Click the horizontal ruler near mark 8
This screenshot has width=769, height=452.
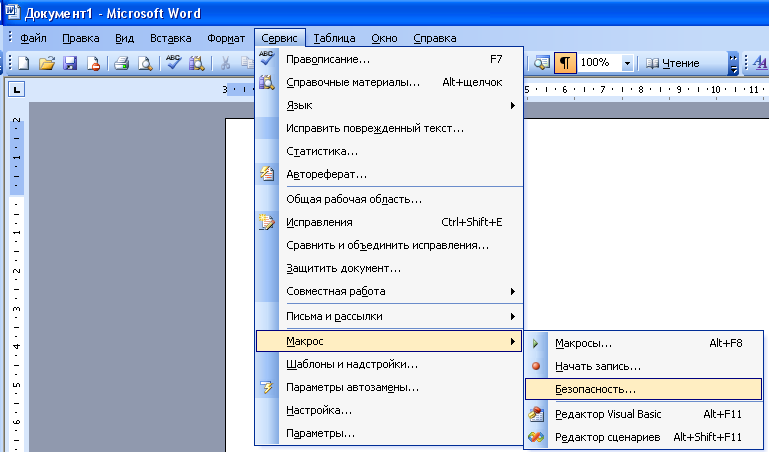click(x=641, y=90)
